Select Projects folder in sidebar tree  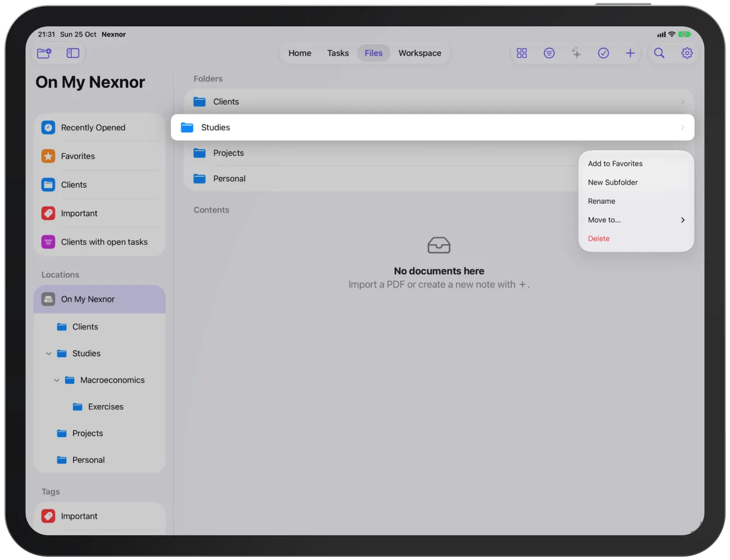click(99, 433)
